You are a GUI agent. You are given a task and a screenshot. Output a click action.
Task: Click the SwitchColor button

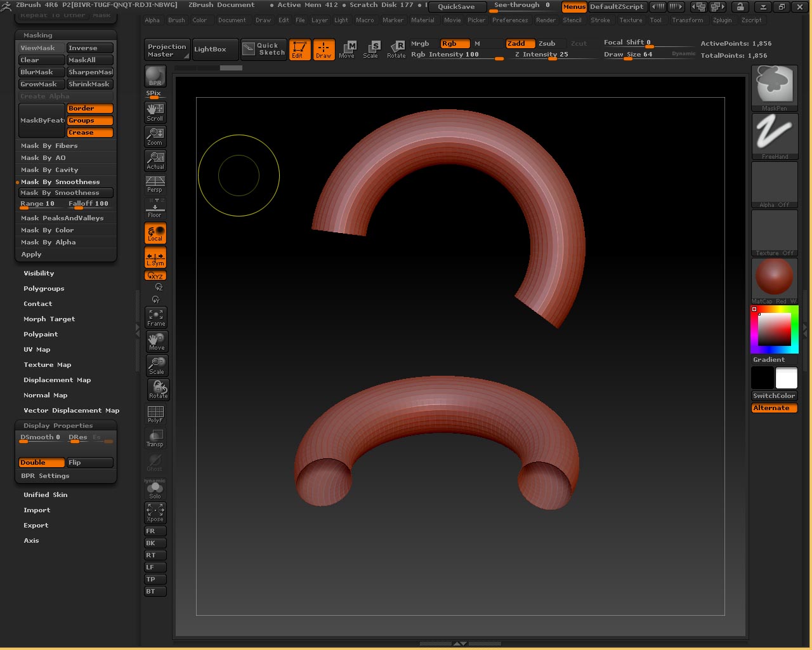[774, 395]
